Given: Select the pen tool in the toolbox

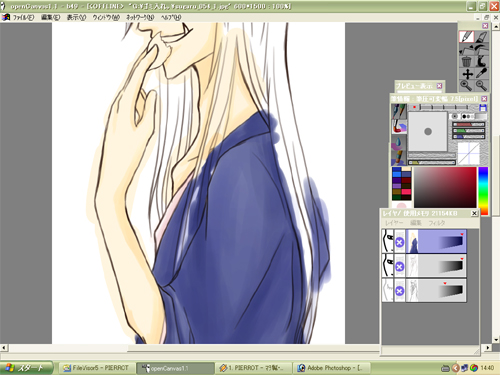Looking at the screenshot, I should 466,36.
